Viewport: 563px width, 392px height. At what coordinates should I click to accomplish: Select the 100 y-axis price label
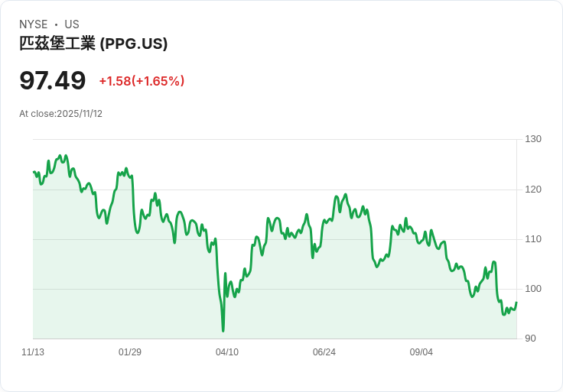click(533, 289)
